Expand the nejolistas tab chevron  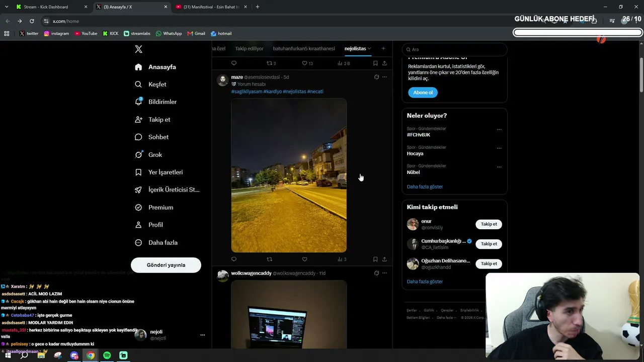[x=369, y=49]
